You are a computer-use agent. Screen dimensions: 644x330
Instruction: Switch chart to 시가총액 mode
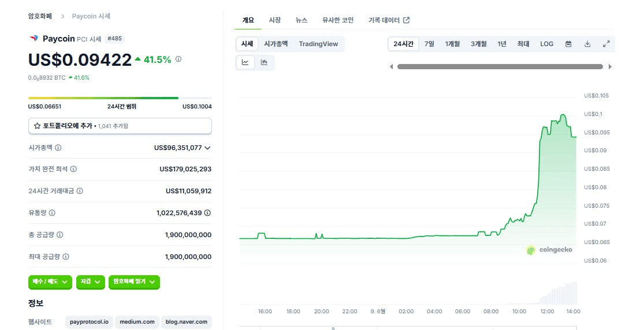[276, 44]
